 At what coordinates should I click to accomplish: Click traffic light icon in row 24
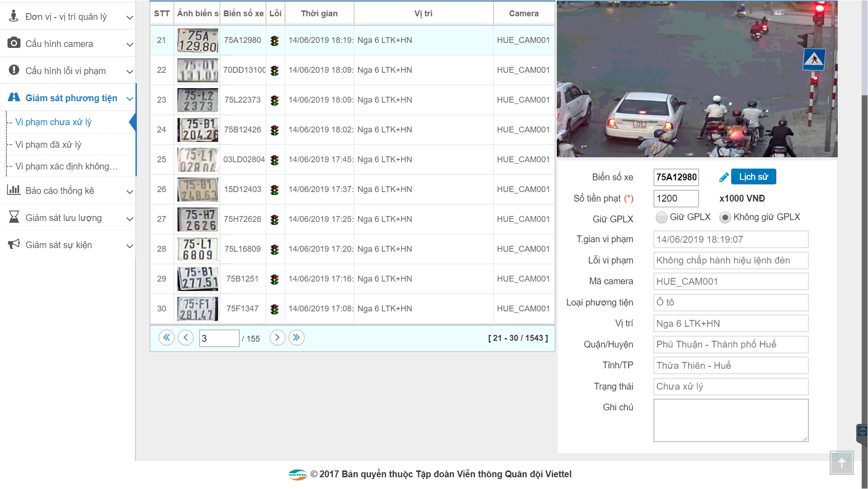tap(275, 130)
